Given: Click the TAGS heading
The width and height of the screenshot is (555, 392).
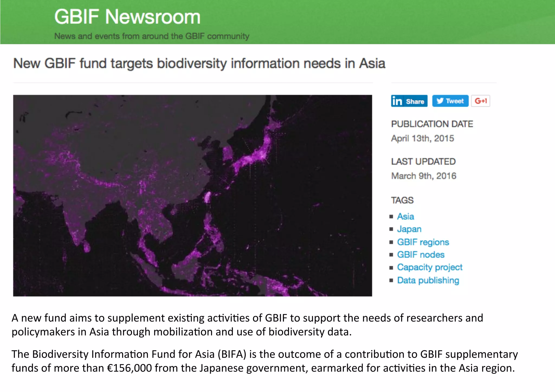Looking at the screenshot, I should click(402, 200).
